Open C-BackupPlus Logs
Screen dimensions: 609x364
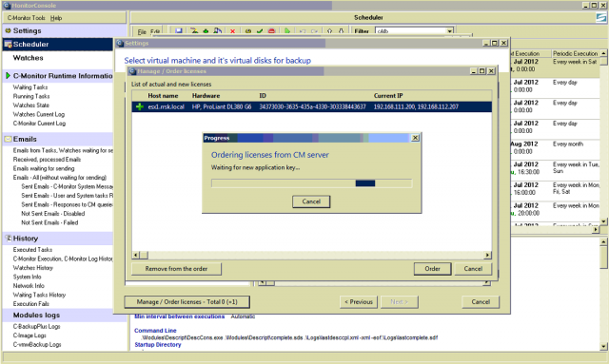pos(36,326)
